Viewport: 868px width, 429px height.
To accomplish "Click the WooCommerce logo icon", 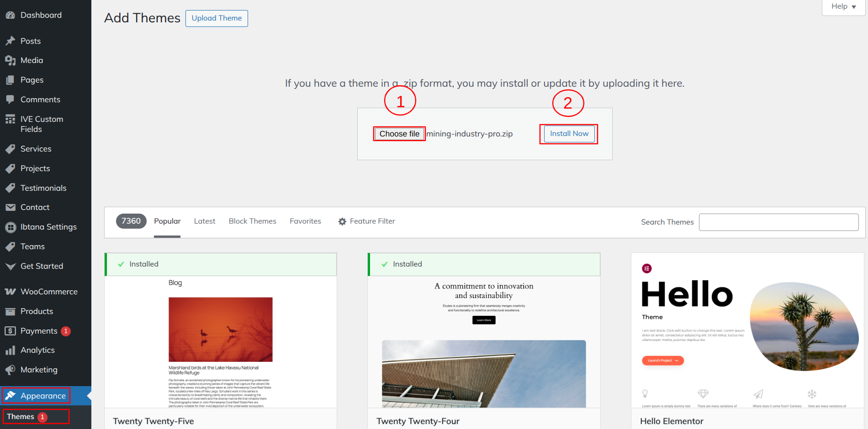I will 10,292.
